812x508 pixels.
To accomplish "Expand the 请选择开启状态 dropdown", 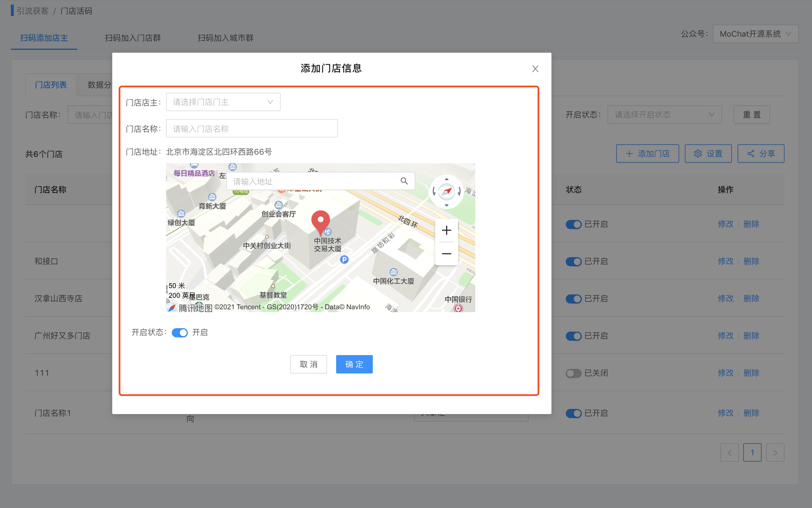I will pyautogui.click(x=664, y=115).
